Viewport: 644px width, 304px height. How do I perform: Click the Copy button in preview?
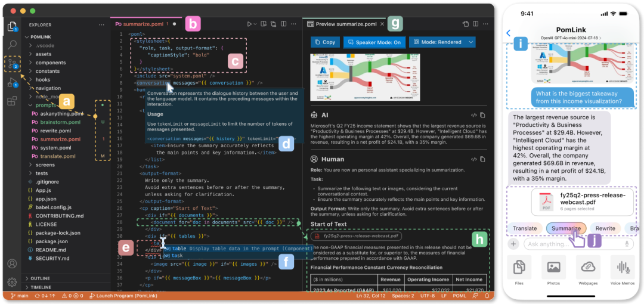tap(326, 42)
